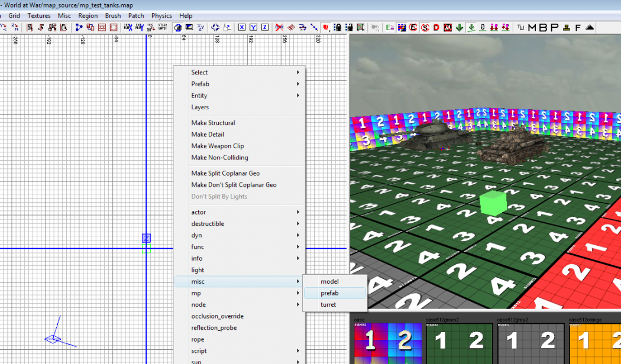Select the case512orange texture swatch
Viewport: 621px width, 364px height.
click(x=594, y=343)
